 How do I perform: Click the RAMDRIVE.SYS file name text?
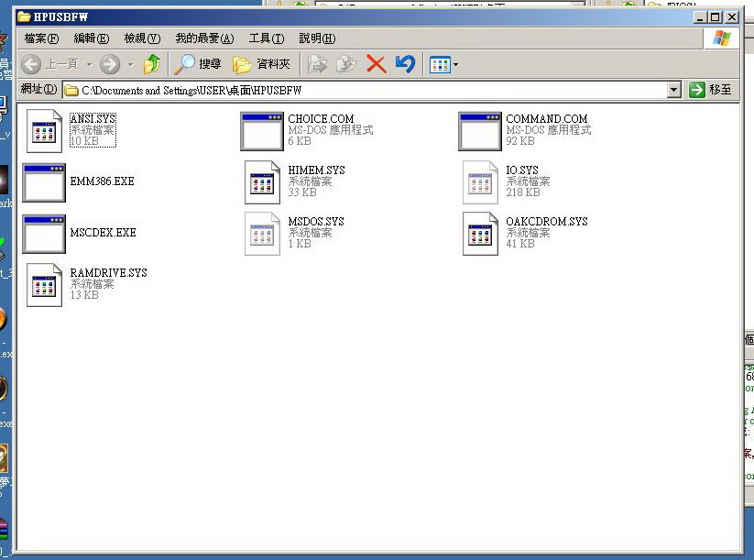109,273
